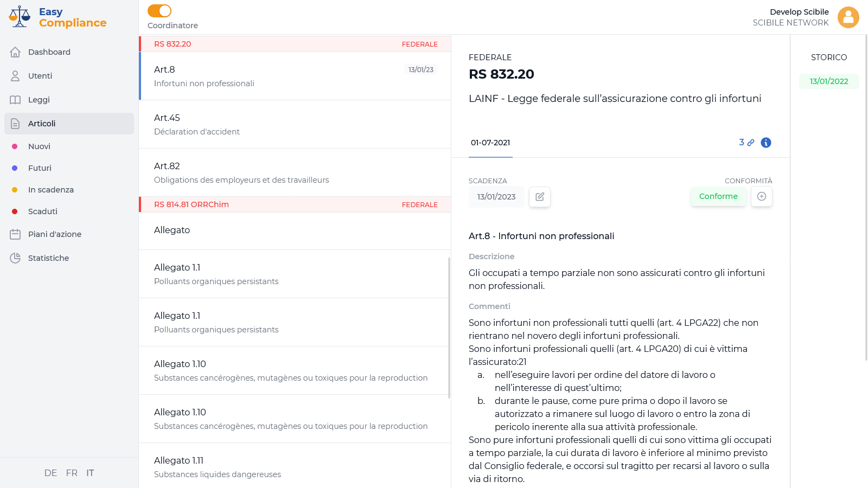This screenshot has height=488, width=868.
Task: Open the Leggi book icon
Action: click(x=15, y=100)
